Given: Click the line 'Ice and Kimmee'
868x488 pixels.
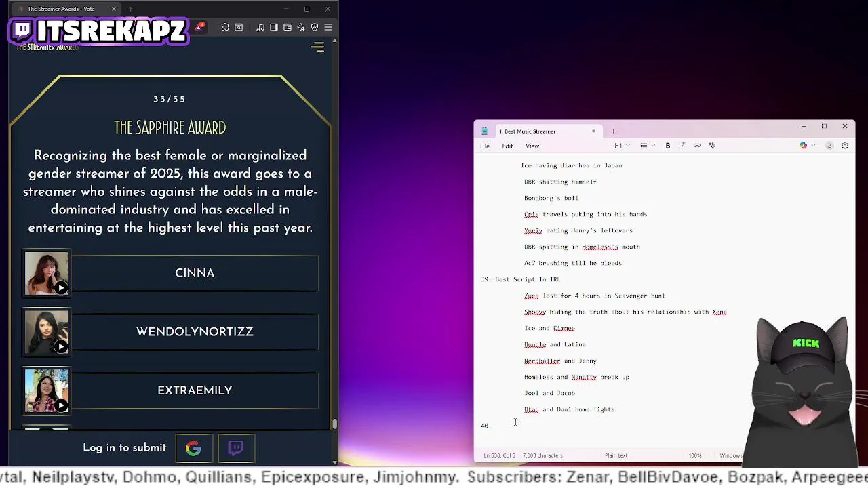Looking at the screenshot, I should [x=549, y=328].
